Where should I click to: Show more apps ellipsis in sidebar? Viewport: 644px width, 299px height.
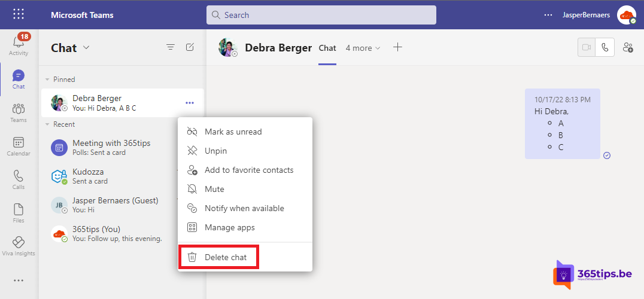[19, 280]
